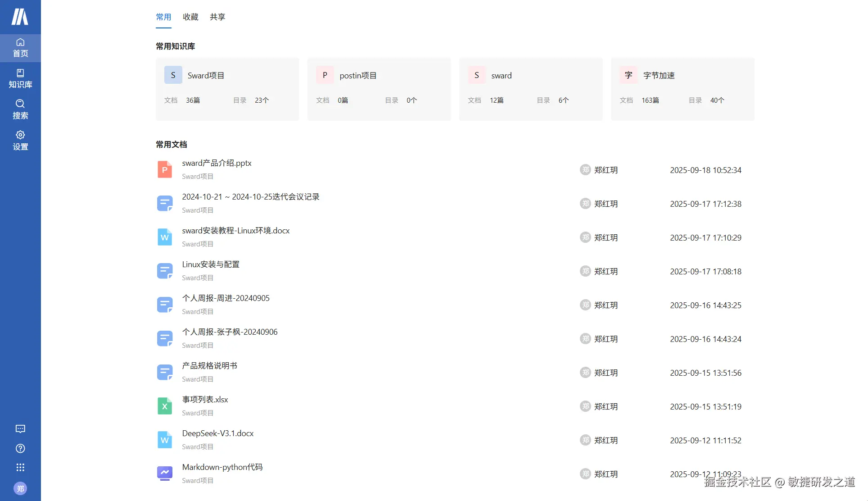The height and width of the screenshot is (501, 868).
Task: Open the 字节加速 knowledge base card
Action: tap(683, 89)
